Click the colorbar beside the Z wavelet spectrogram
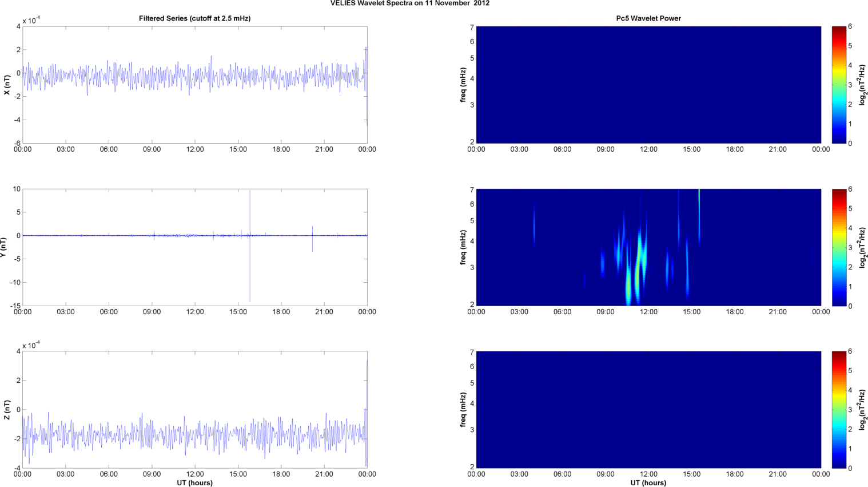Image resolution: width=868 pixels, height=487 pixels. pyautogui.click(x=839, y=410)
